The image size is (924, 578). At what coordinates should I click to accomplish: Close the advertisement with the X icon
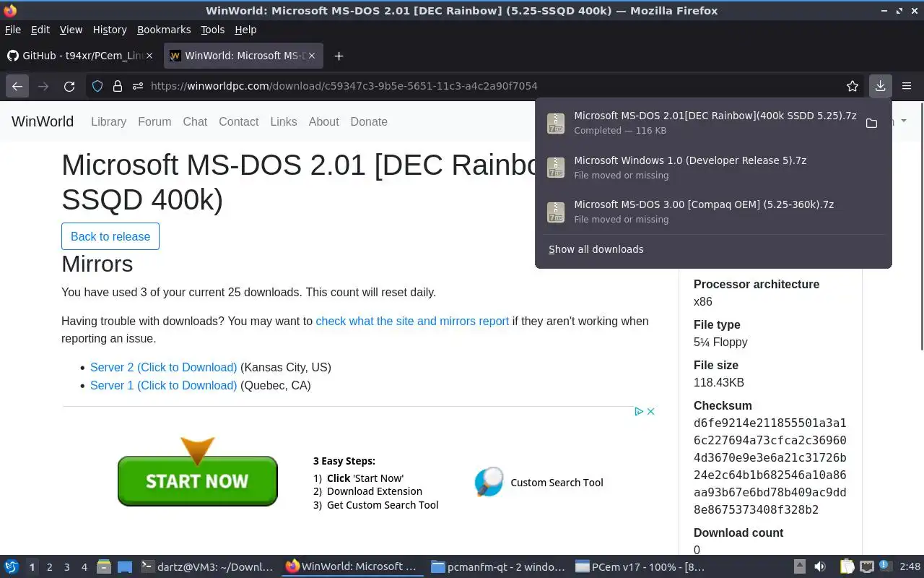[x=650, y=411]
